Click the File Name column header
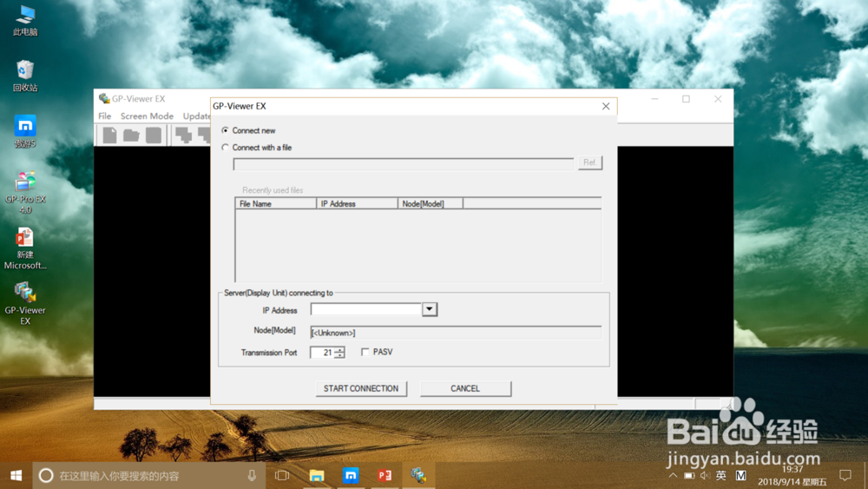Image resolution: width=868 pixels, height=489 pixels. [276, 204]
